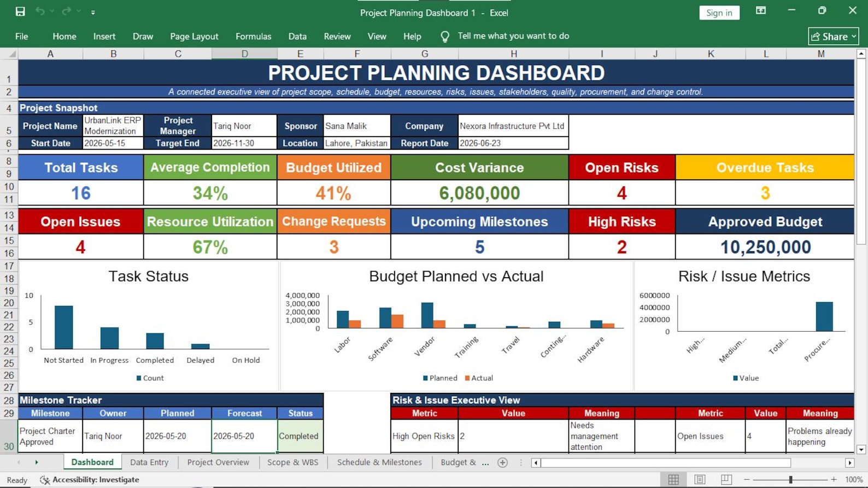868x488 pixels.
Task: Select the Cost Variance value 6,080,000
Action: (479, 193)
